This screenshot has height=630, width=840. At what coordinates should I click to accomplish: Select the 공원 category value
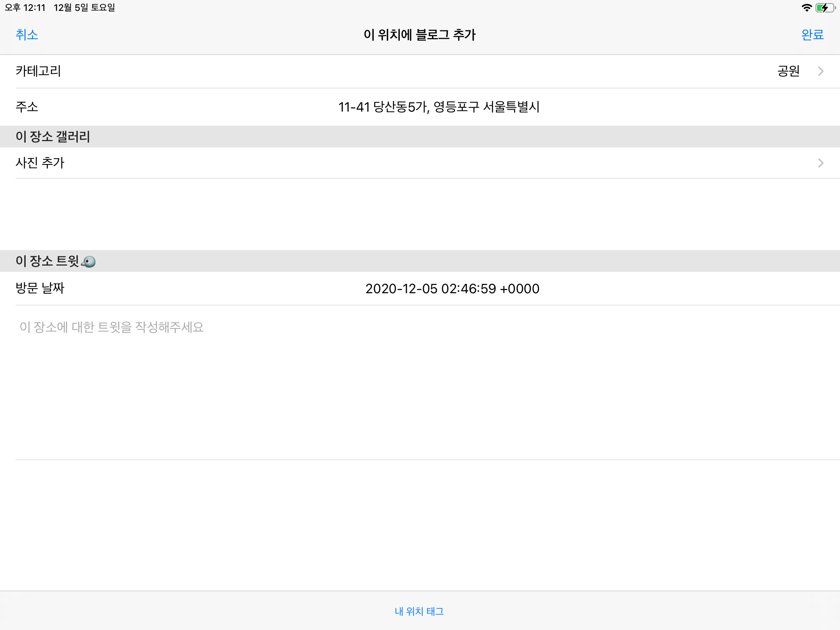788,71
